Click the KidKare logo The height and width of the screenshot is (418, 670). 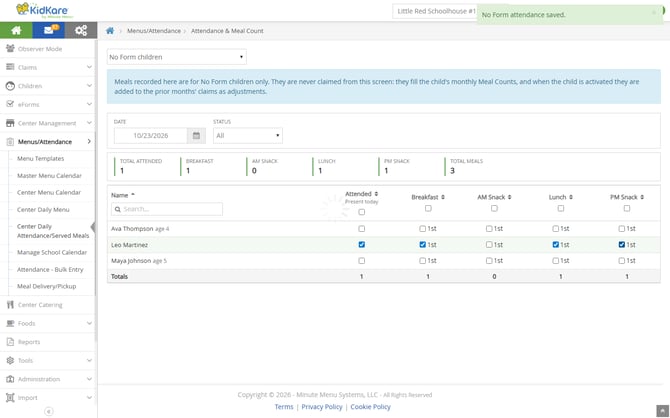(x=42, y=10)
